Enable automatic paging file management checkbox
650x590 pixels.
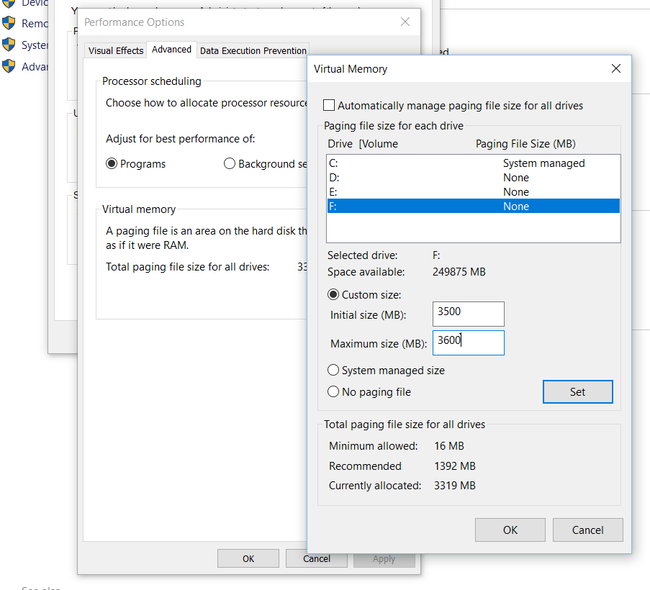pyautogui.click(x=330, y=105)
